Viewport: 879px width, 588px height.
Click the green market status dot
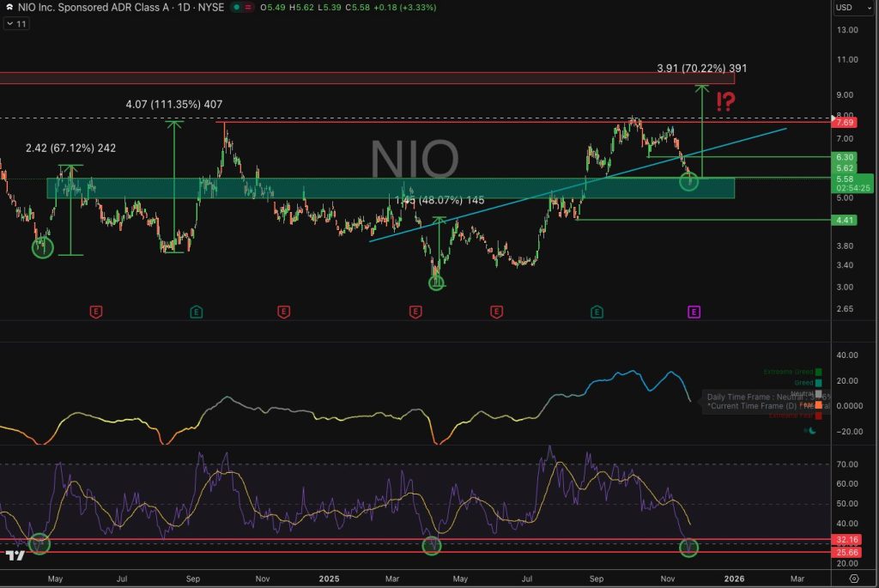pyautogui.click(x=236, y=8)
